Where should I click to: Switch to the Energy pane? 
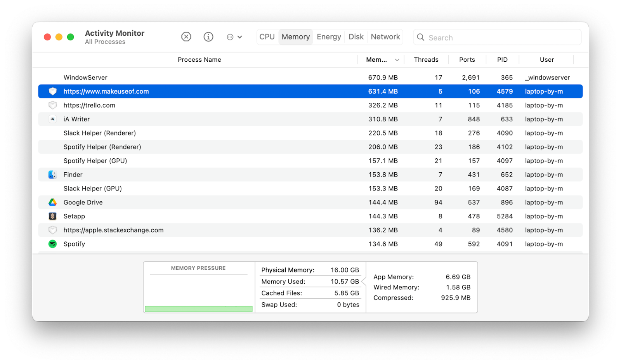[x=328, y=36]
